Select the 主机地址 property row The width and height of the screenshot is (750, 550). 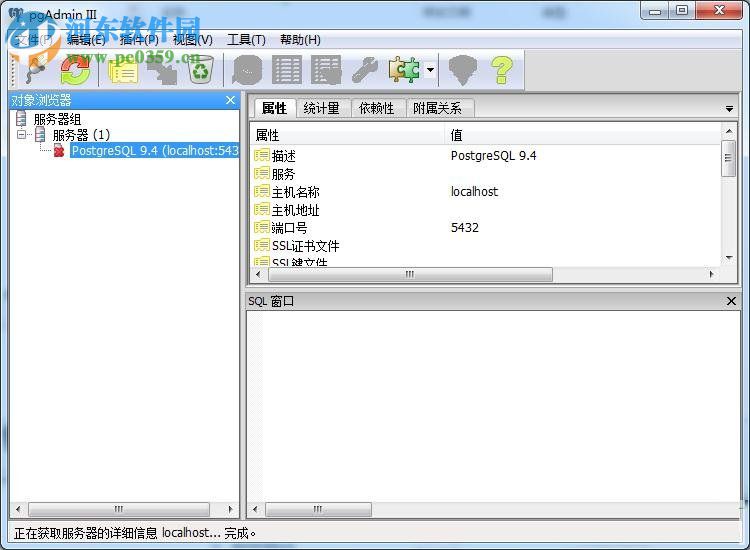pyautogui.click(x=485, y=210)
